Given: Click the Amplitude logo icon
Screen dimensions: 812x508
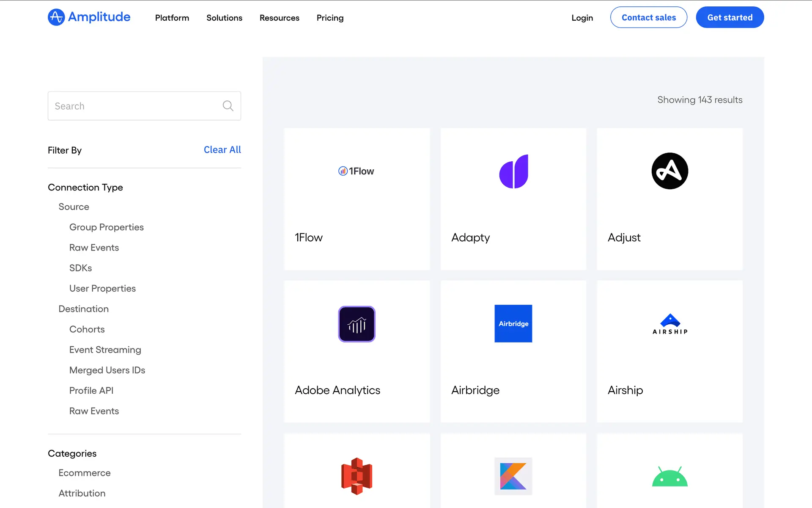Looking at the screenshot, I should pos(56,17).
